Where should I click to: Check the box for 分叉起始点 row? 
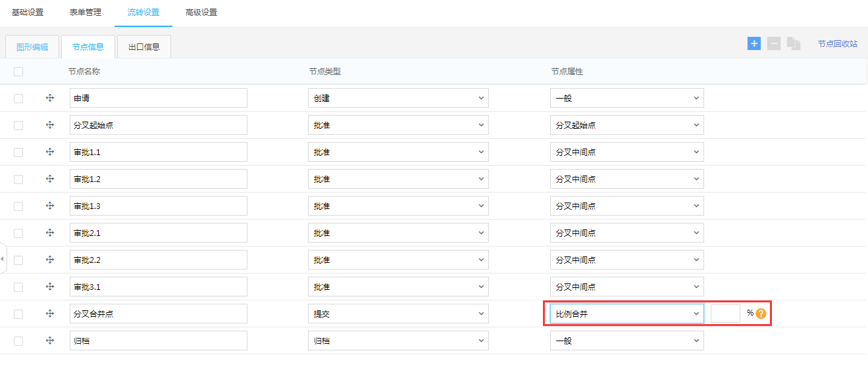tap(18, 125)
